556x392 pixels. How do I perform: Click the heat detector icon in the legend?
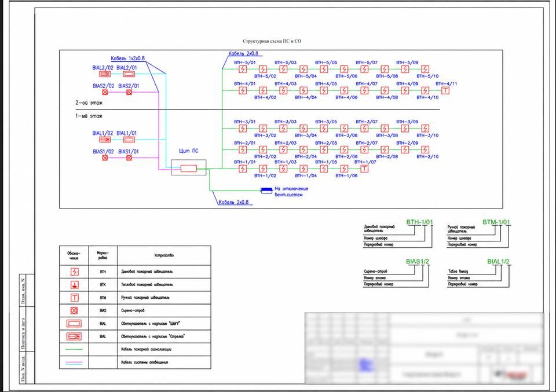[74, 285]
